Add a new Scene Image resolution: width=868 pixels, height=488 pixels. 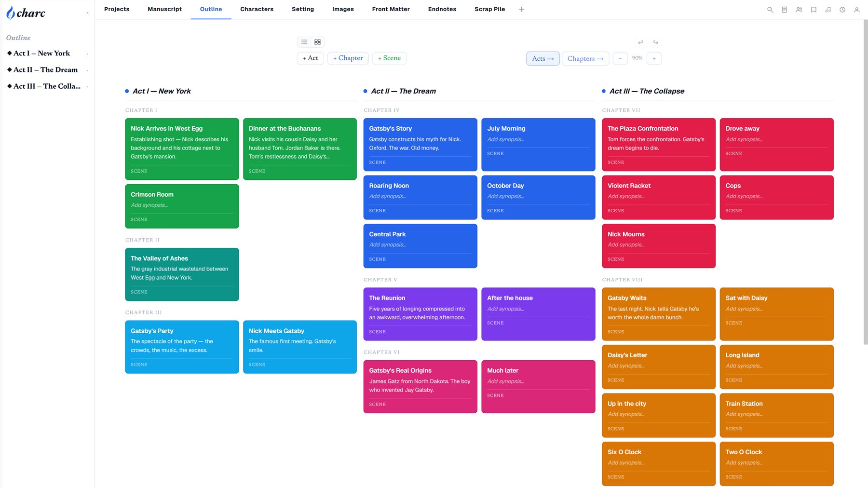point(389,58)
